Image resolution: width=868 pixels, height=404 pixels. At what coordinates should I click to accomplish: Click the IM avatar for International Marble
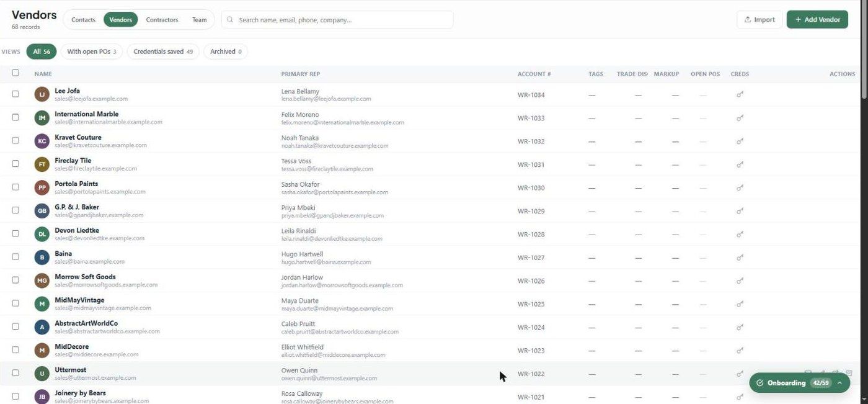pyautogui.click(x=42, y=118)
